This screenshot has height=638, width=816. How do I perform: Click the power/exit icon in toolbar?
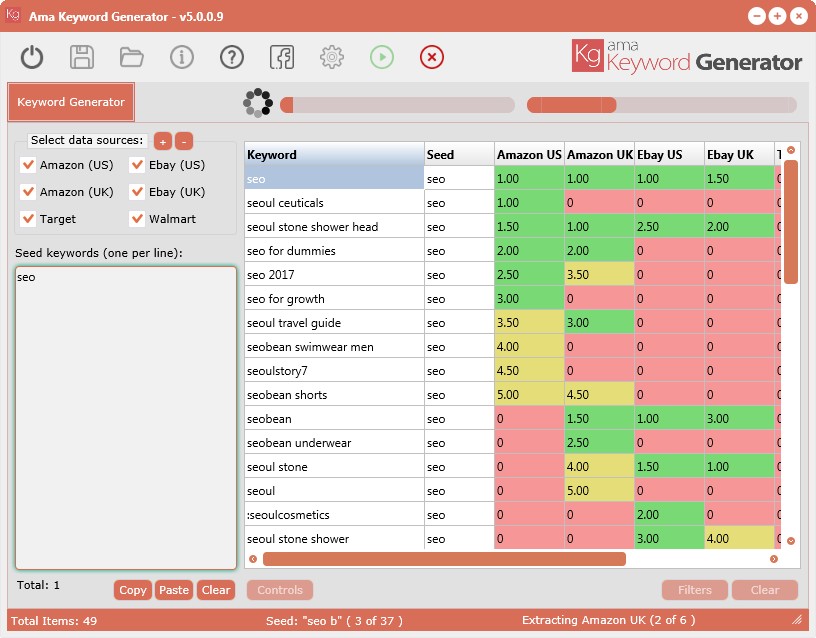tap(32, 57)
